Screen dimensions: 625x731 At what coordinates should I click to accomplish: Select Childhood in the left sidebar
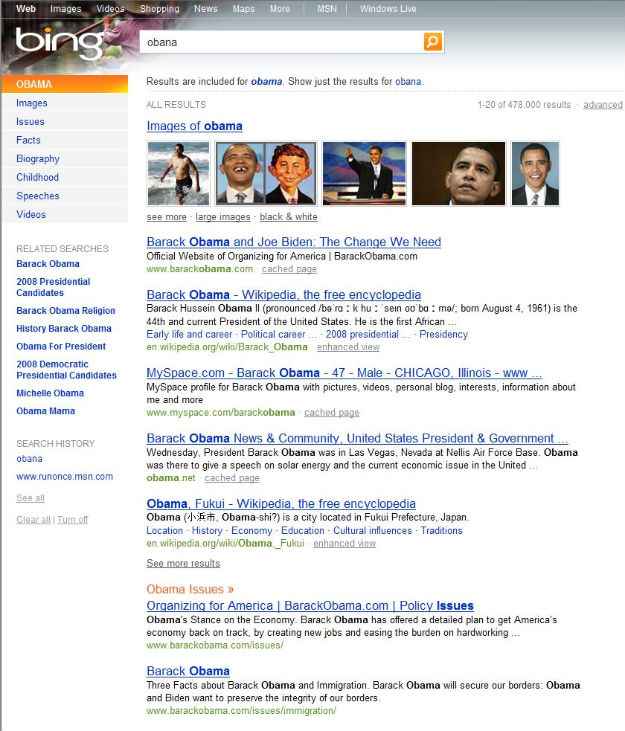tap(37, 177)
